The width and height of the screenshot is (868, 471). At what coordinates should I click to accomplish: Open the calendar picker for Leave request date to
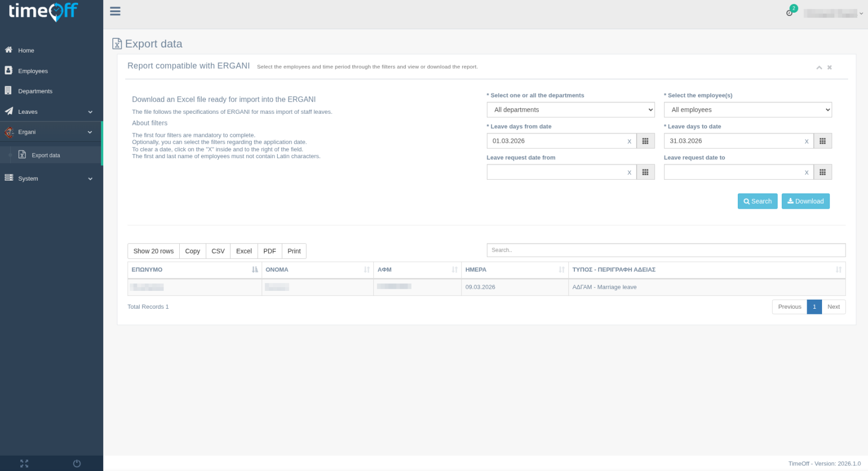823,172
